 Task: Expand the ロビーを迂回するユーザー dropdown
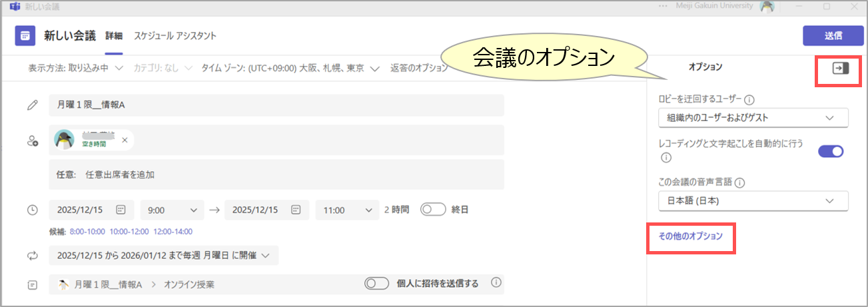point(751,118)
